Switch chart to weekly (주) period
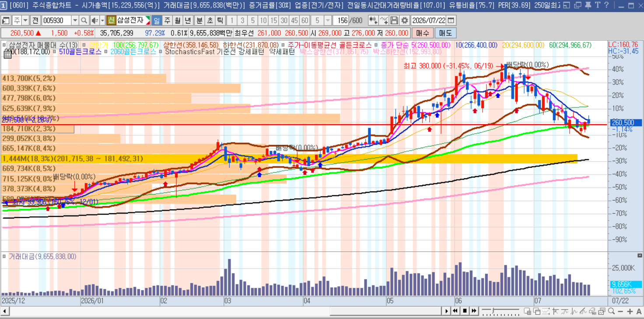Screen dimensions: 644x319 pyautogui.click(x=167, y=21)
